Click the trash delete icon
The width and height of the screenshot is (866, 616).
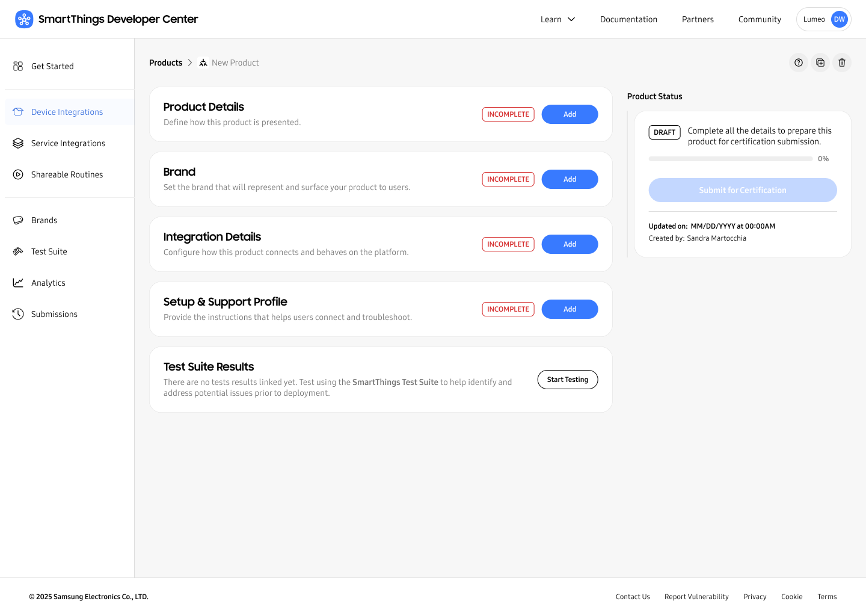pos(842,63)
